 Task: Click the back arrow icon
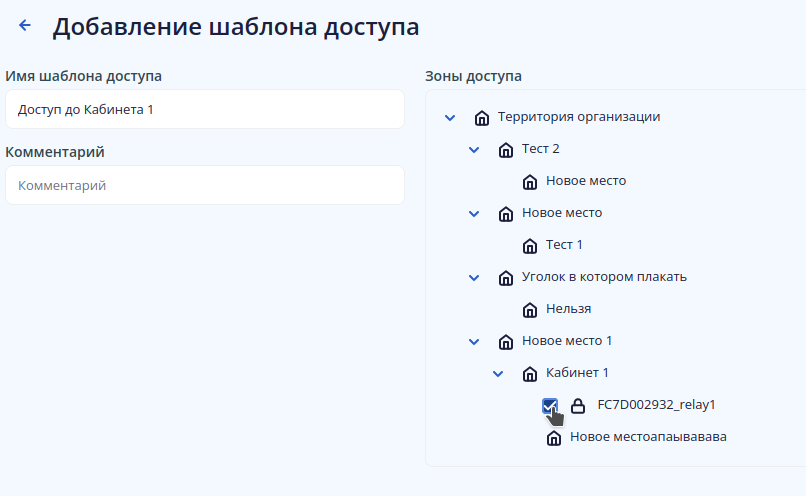pyautogui.click(x=25, y=26)
